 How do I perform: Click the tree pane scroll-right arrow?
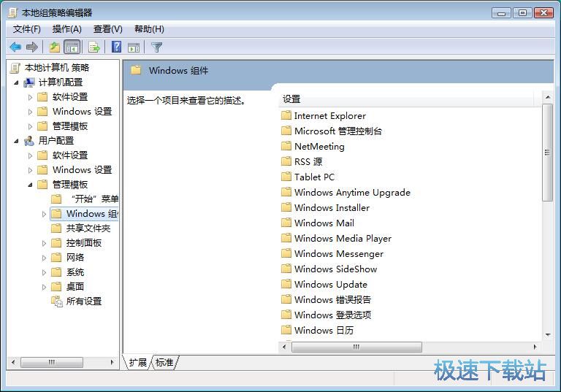coord(112,362)
